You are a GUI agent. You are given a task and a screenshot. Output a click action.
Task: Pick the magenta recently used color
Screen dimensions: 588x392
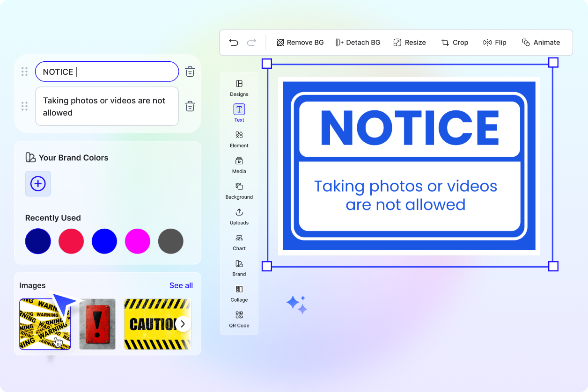coord(138,241)
